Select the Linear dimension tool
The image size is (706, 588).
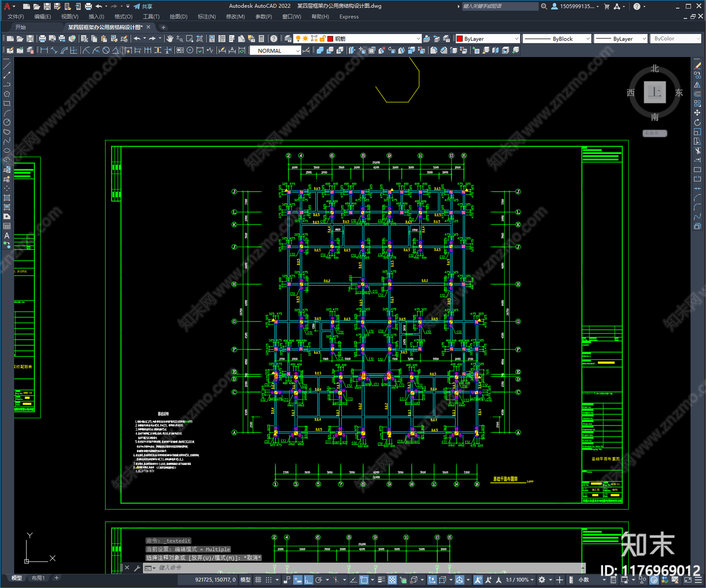(x=44, y=51)
